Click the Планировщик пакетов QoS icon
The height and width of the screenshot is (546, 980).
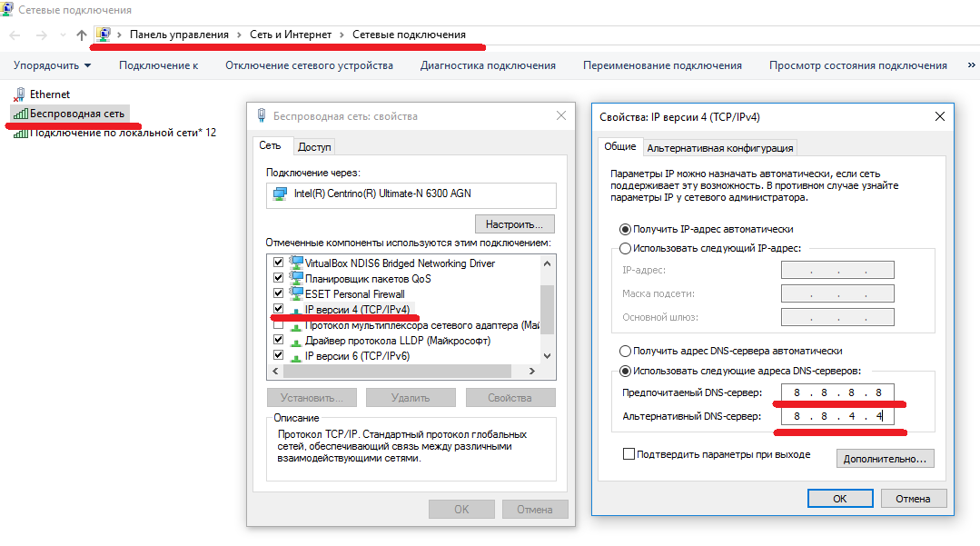point(296,278)
